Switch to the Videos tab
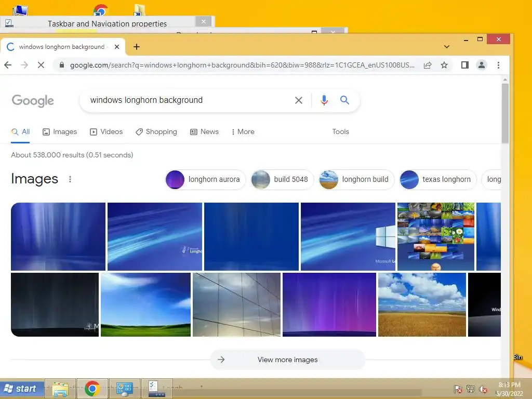The height and width of the screenshot is (399, 532). pyautogui.click(x=106, y=131)
